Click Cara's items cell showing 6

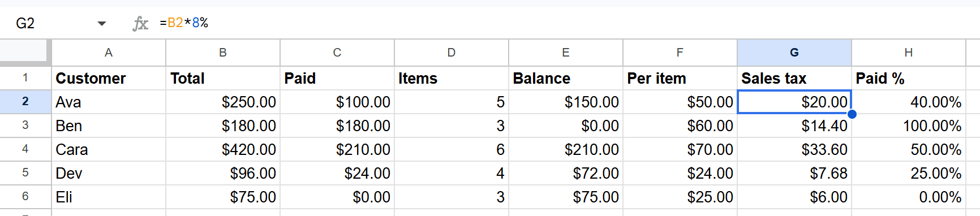pyautogui.click(x=452, y=149)
